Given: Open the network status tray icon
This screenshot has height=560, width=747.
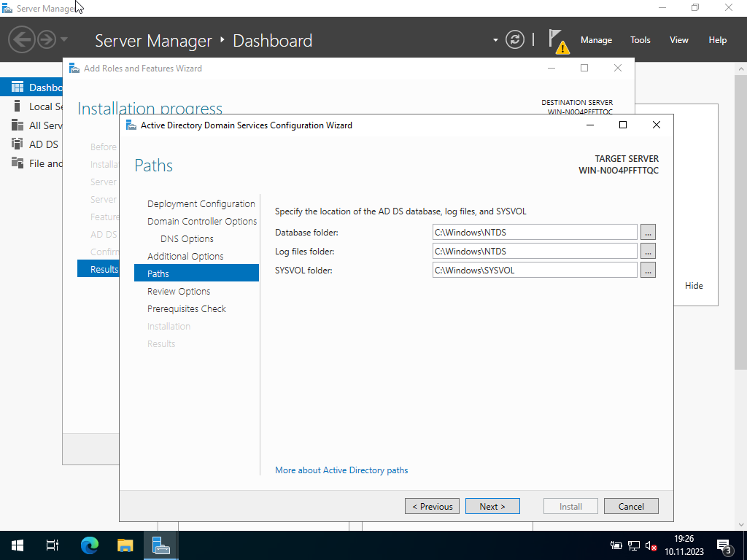Looking at the screenshot, I should pos(634,545).
